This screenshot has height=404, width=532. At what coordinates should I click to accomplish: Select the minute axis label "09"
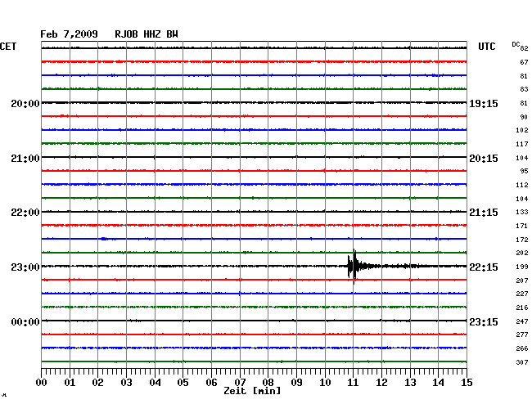pyautogui.click(x=296, y=383)
